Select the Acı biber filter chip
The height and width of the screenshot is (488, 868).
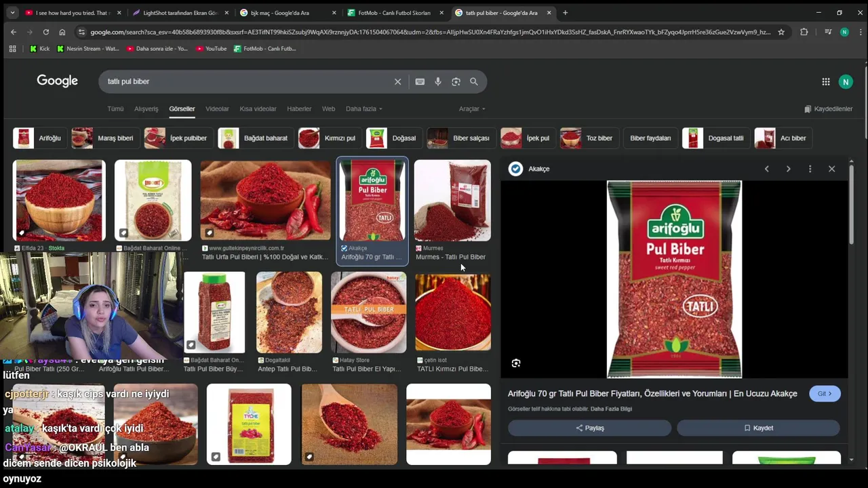(x=782, y=138)
